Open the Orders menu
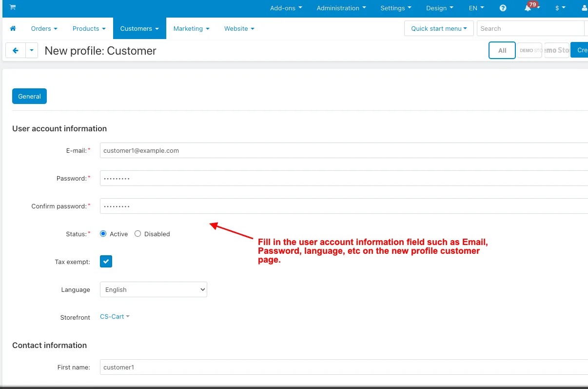This screenshot has height=389, width=588. (44, 29)
